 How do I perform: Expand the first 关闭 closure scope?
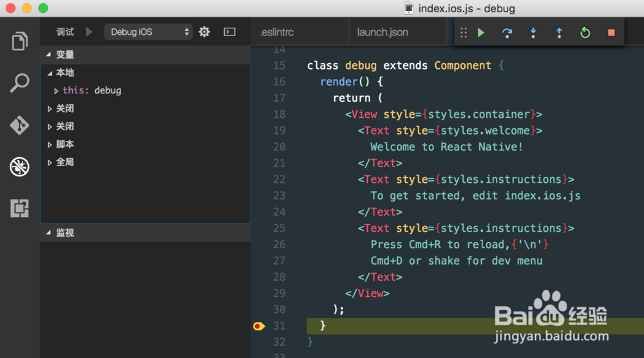[50, 109]
